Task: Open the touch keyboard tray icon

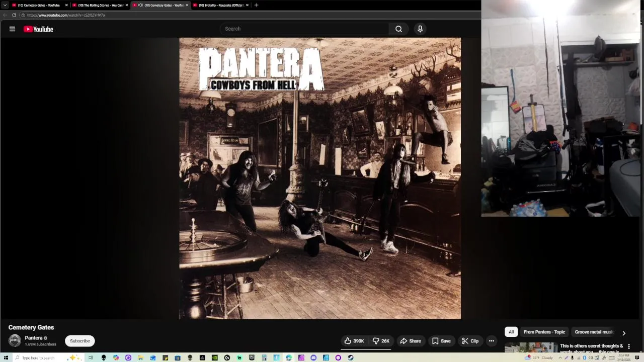Action: pyautogui.click(x=611, y=357)
